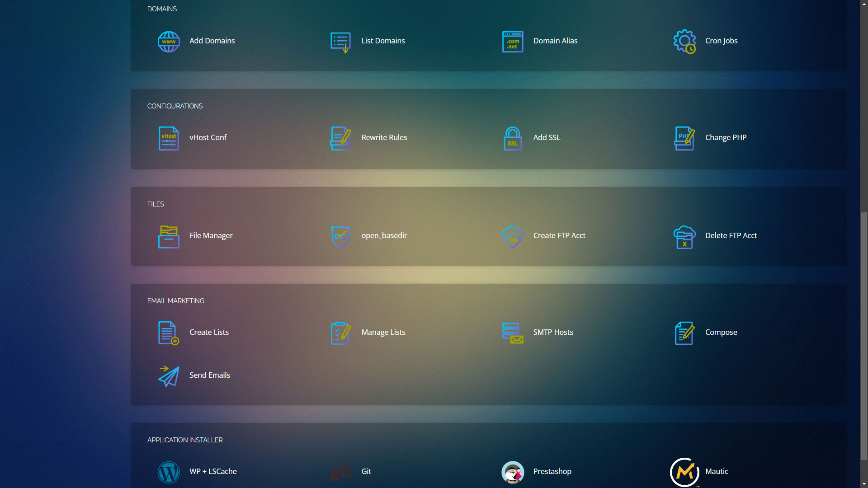This screenshot has width=868, height=488.
Task: Click the Create FTP Acct link
Action: (x=559, y=235)
